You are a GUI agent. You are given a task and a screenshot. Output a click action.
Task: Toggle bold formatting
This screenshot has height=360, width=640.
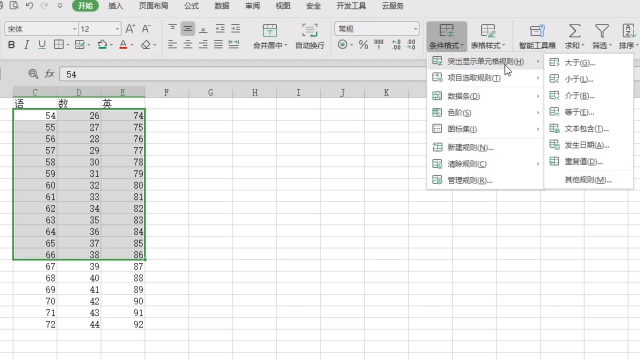click(x=11, y=45)
